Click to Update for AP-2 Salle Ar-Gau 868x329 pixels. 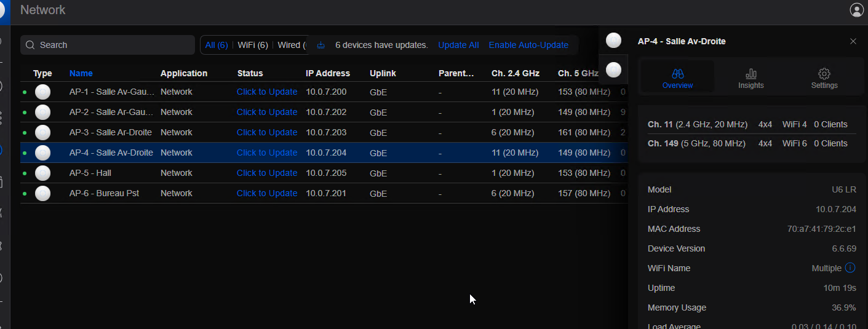pos(266,112)
